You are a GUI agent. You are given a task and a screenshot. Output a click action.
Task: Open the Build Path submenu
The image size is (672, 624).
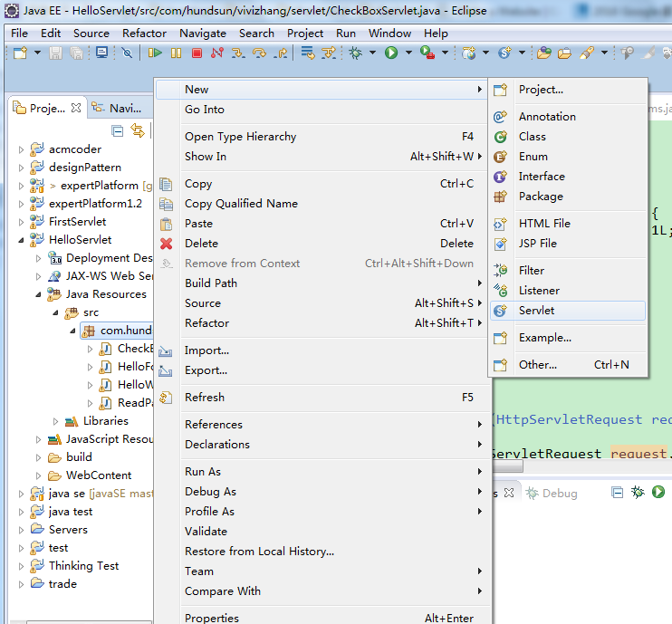322,283
